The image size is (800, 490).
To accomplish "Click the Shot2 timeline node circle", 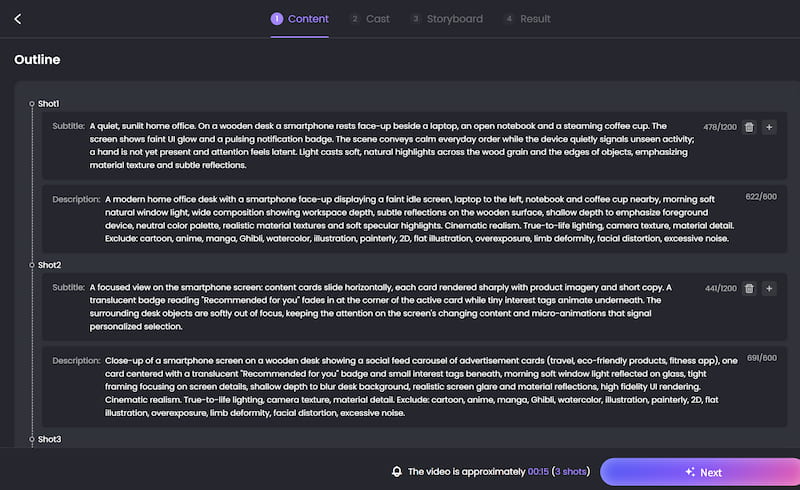I will 32,265.
